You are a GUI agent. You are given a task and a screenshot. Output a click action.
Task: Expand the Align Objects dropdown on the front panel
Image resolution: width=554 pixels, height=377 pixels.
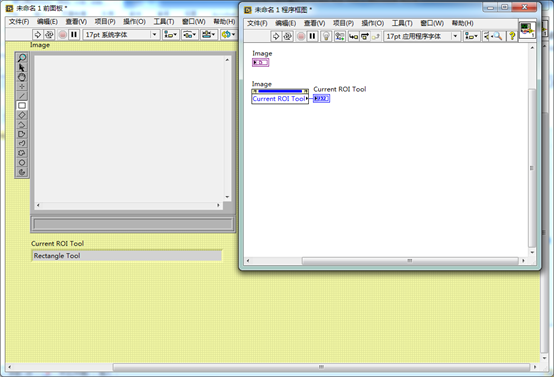pyautogui.click(x=171, y=34)
